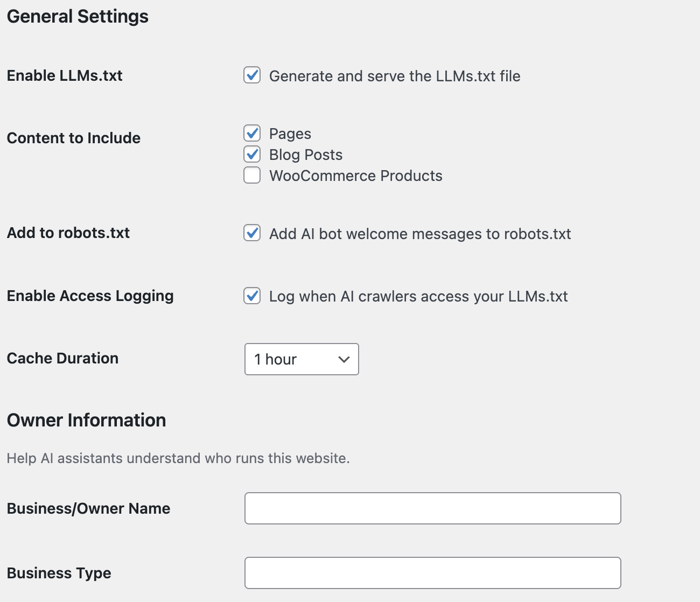
Task: Disable the AI crawler access logging checkbox
Action: (252, 296)
